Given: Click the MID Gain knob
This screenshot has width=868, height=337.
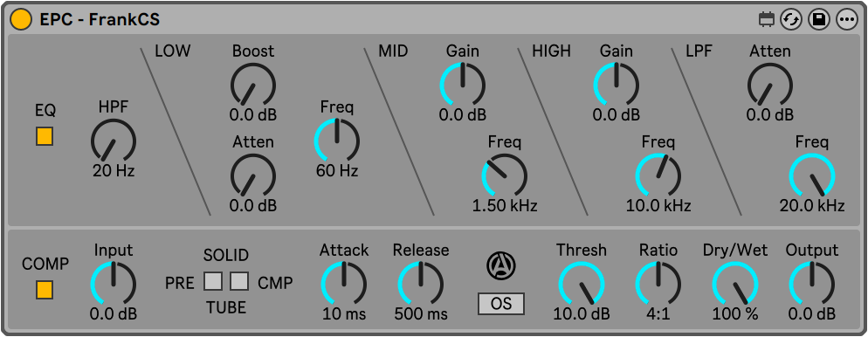Looking at the screenshot, I should [x=463, y=85].
